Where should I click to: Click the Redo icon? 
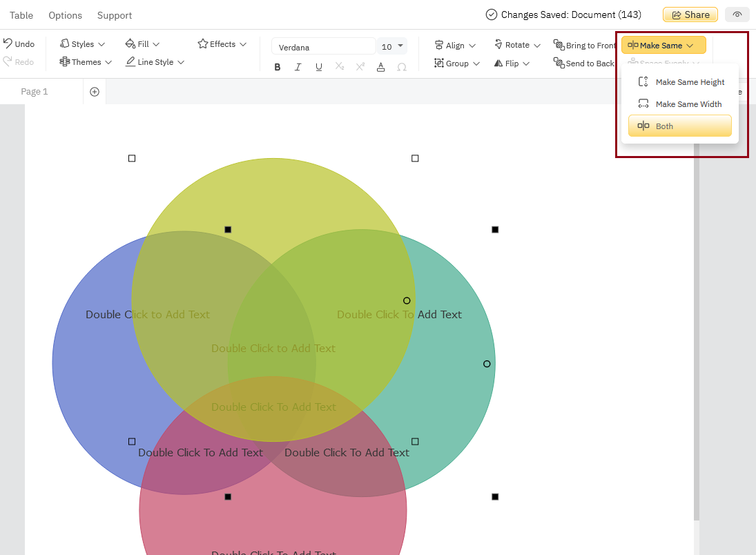[x=20, y=61]
